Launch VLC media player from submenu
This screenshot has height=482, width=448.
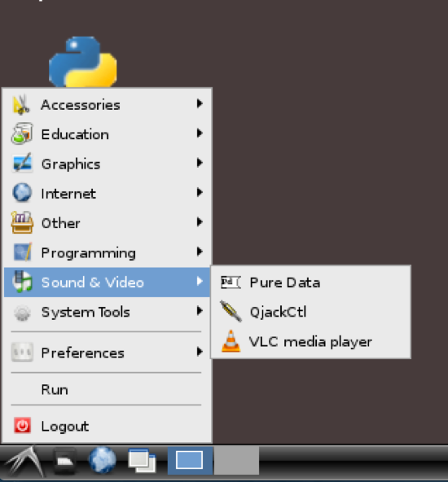click(x=310, y=342)
